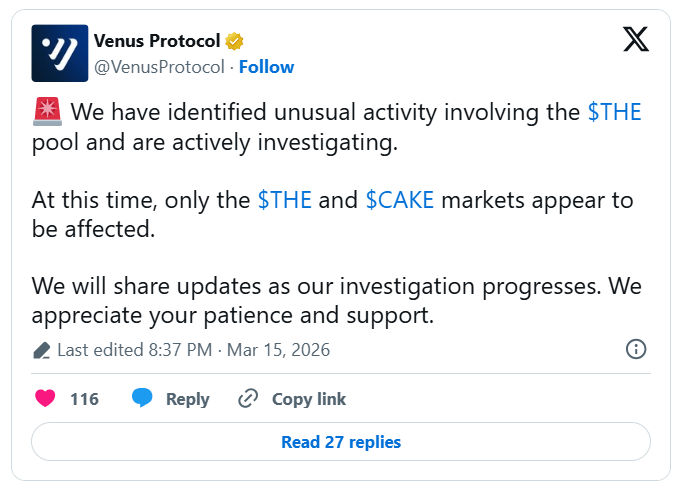The image size is (682, 490).
Task: Open the @VenusProtocol handle link
Action: coord(159,67)
